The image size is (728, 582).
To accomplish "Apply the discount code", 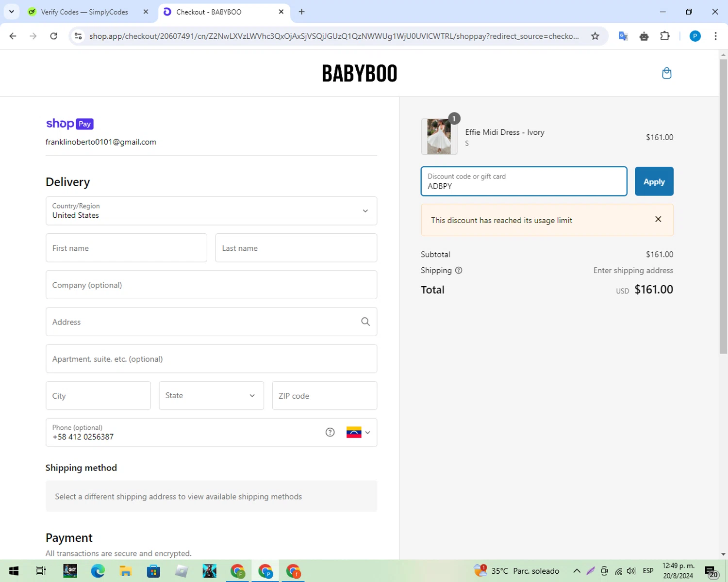I will click(x=654, y=181).
